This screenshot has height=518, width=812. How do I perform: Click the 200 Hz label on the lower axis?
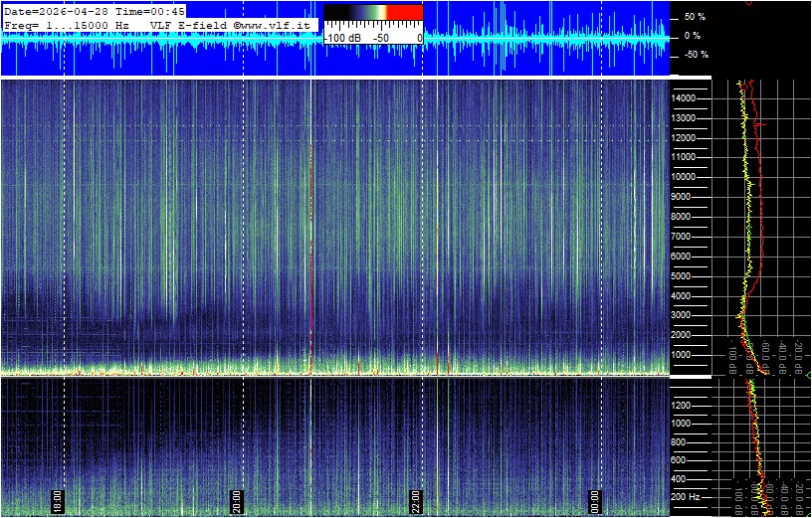[x=687, y=497]
